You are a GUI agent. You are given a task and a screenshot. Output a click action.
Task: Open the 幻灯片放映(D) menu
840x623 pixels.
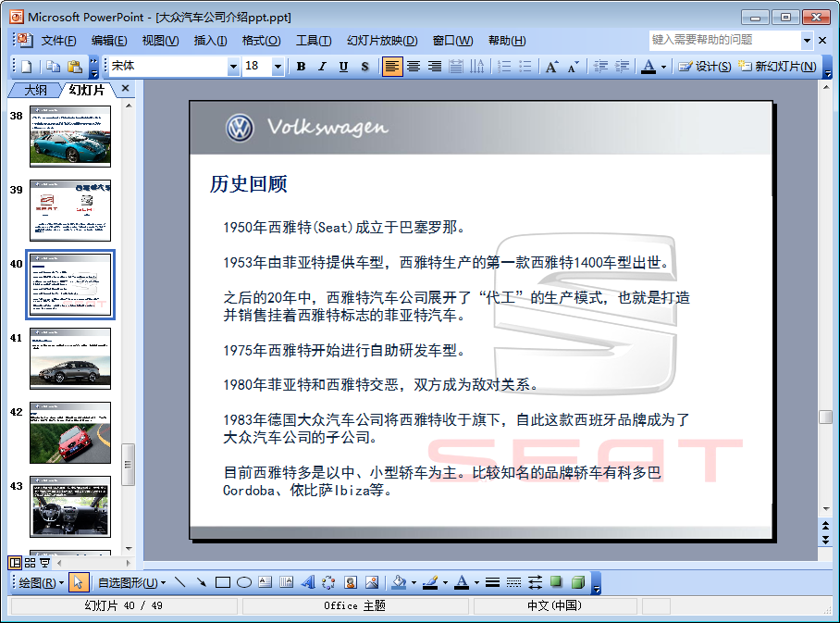[x=382, y=41]
